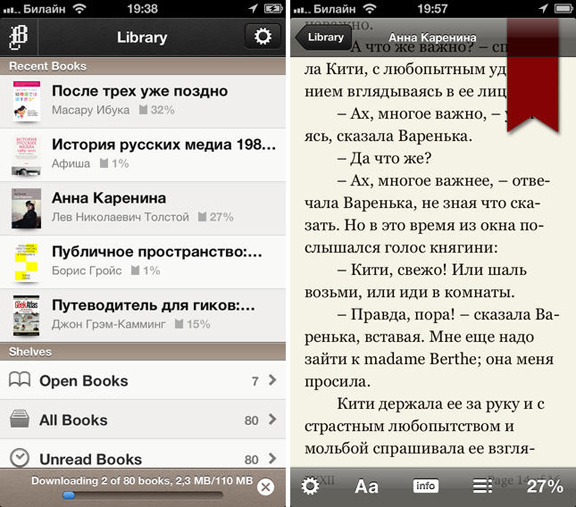The image size is (576, 507).
Task: Select the Open Books shelf label
Action: click(x=84, y=381)
